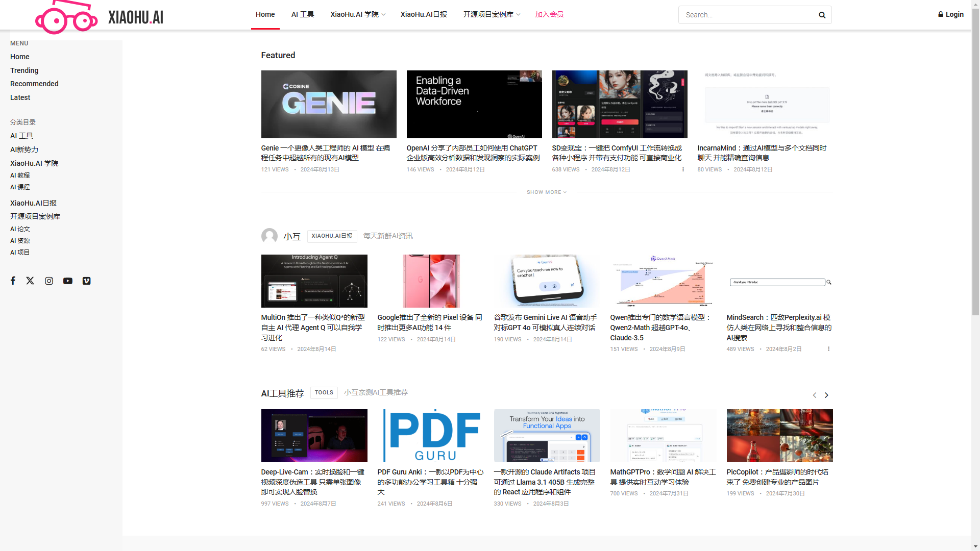Open the pink Google Pixel thumbnail
Viewport: 980px width, 551px height.
point(431,281)
